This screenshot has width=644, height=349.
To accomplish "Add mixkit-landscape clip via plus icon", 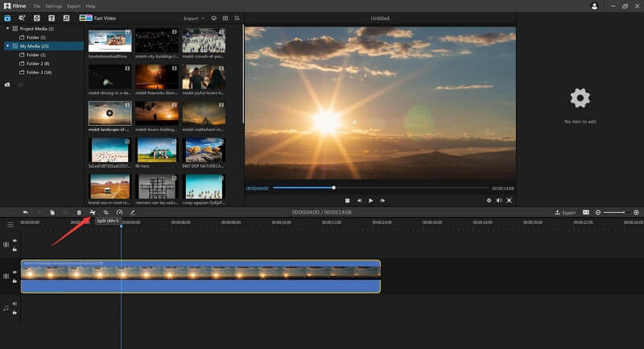I will click(x=109, y=113).
